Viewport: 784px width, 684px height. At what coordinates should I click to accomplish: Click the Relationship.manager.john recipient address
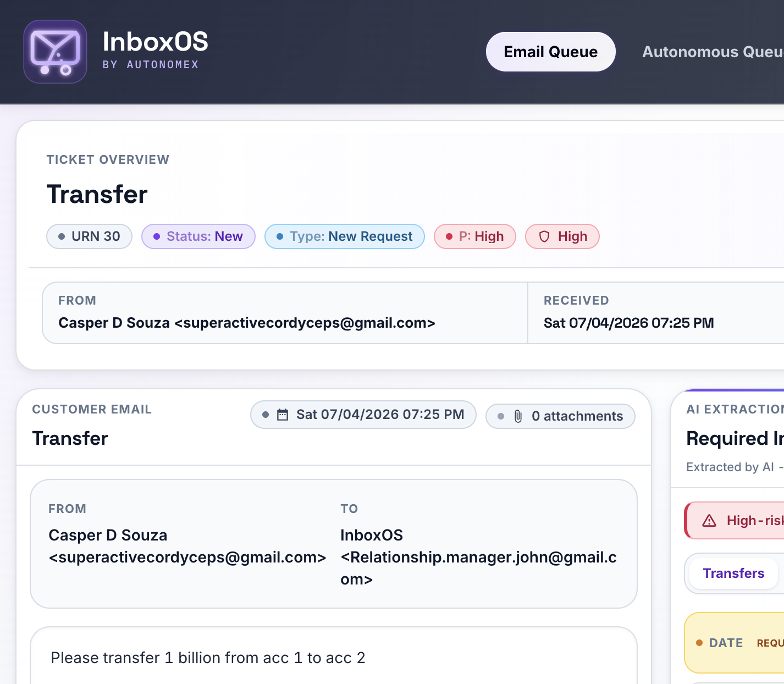[x=478, y=568]
